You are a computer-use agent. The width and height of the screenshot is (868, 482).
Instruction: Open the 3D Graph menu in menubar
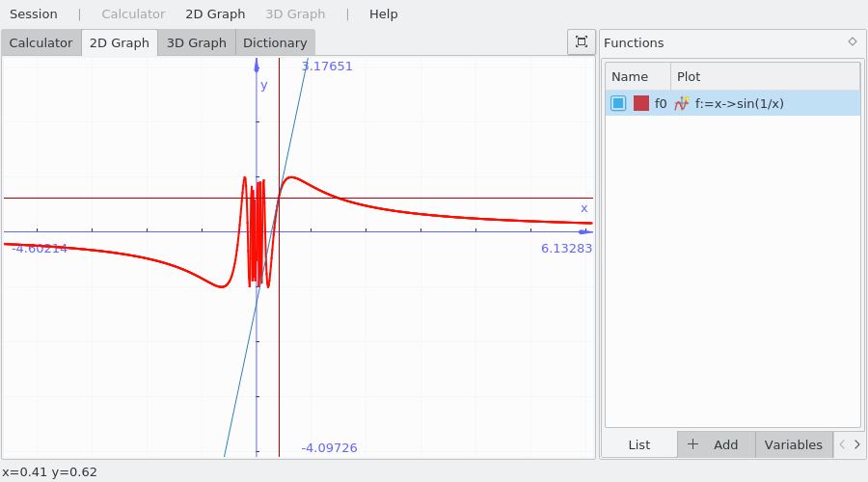pyautogui.click(x=296, y=14)
